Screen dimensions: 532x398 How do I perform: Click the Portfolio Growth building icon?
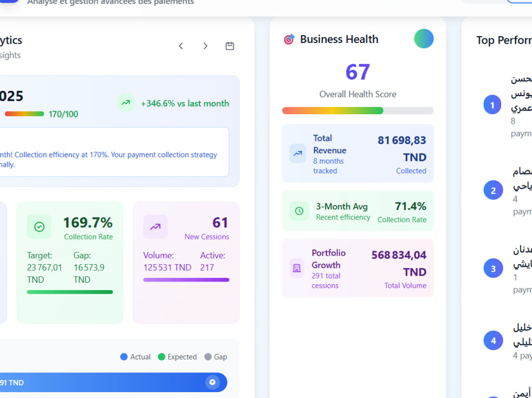(297, 268)
